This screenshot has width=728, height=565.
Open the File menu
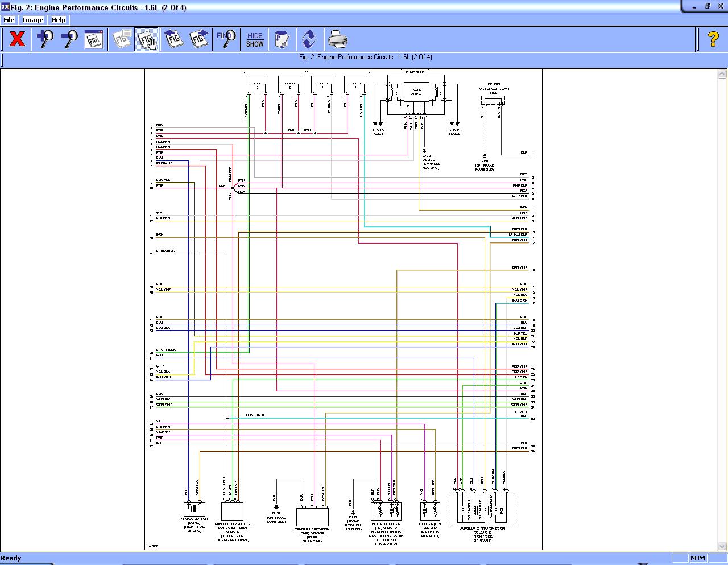[x=9, y=20]
